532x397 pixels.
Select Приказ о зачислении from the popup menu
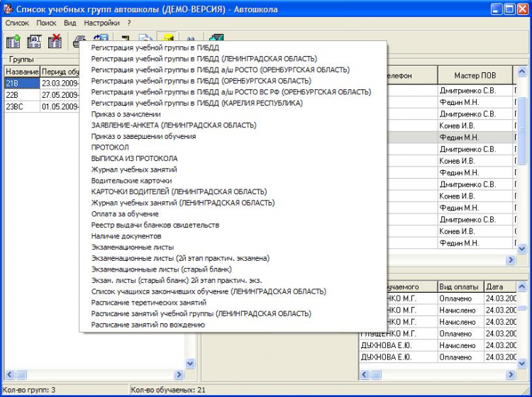tap(126, 114)
